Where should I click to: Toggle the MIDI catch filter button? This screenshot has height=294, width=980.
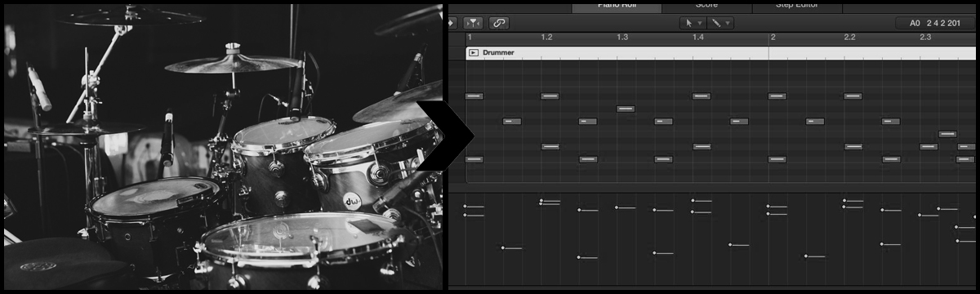pos(474,23)
